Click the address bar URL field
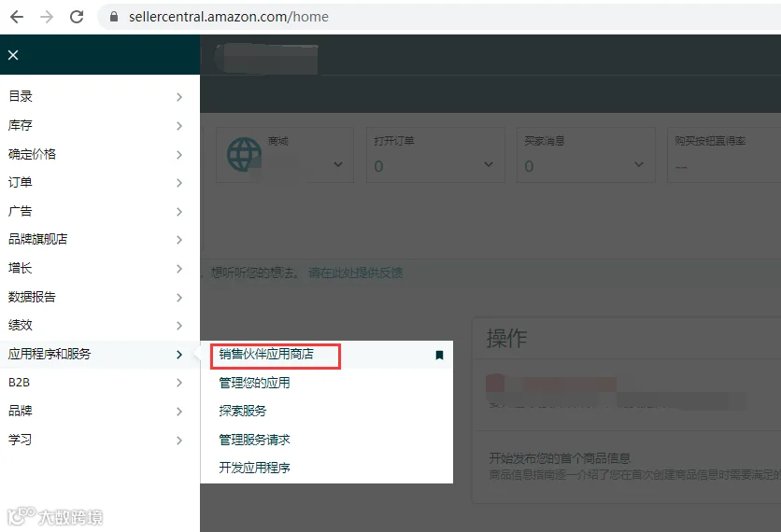This screenshot has height=532, width=781. pos(438,17)
